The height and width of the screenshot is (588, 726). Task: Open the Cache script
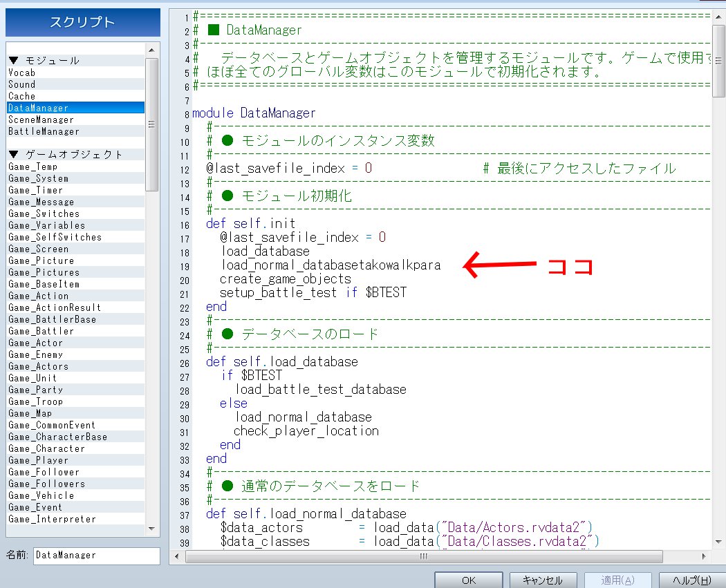22,96
